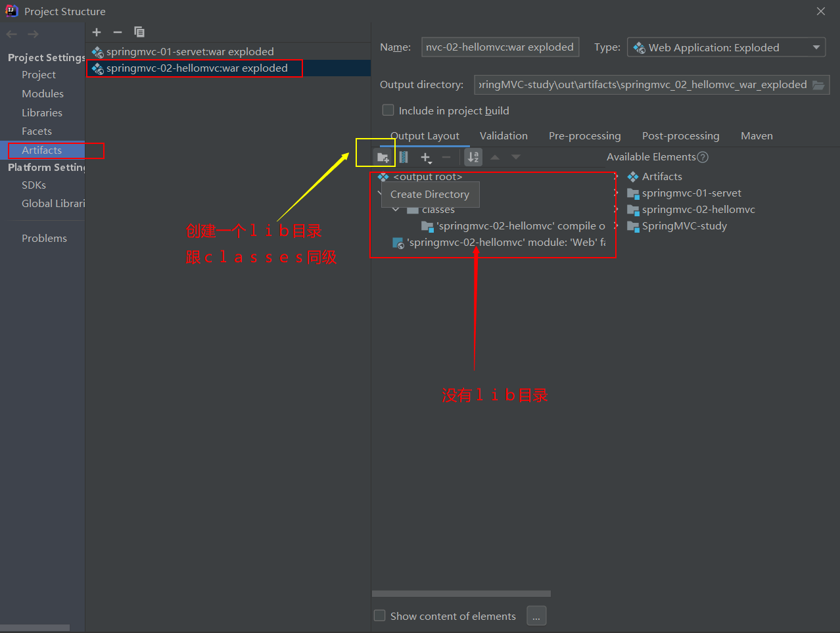This screenshot has width=840, height=633.
Task: Click the artifact Name input field
Action: [x=500, y=47]
